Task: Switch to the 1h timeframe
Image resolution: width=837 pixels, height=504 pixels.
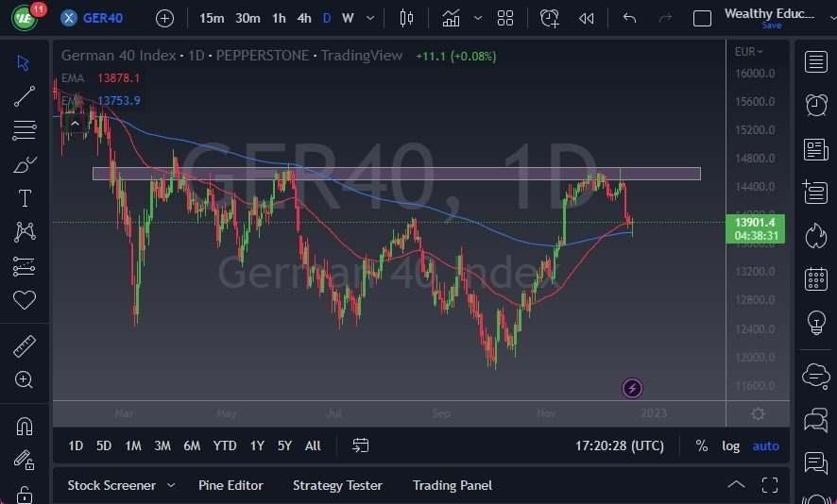Action: (279, 19)
